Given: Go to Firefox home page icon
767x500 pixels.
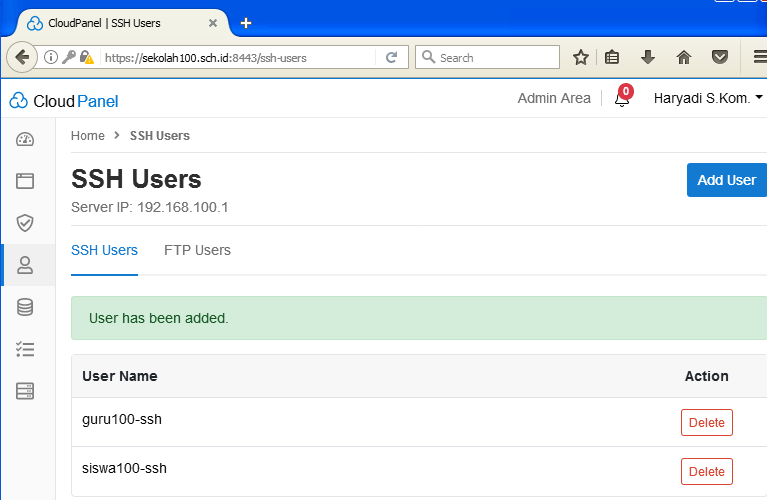Looking at the screenshot, I should coord(684,58).
